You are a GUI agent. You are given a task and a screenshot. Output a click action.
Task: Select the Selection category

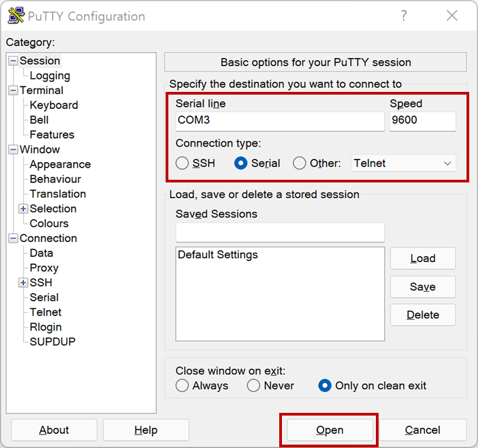click(x=53, y=209)
